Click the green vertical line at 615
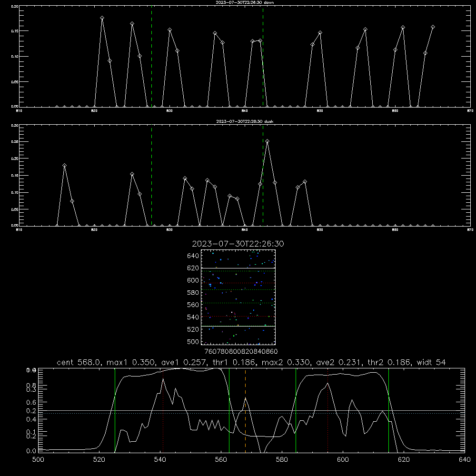Viewport: 476px width, 476px height. pyautogui.click(x=388, y=410)
